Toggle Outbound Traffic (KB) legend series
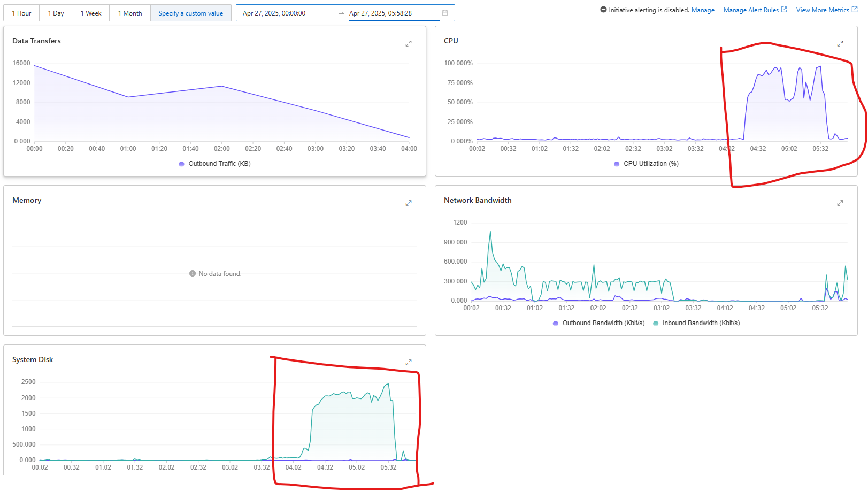 [x=214, y=164]
